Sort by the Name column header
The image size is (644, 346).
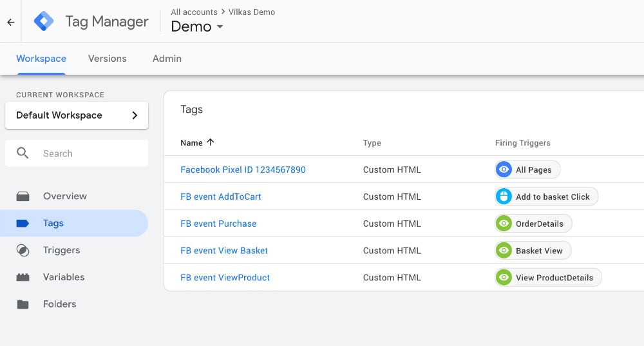[x=191, y=143]
